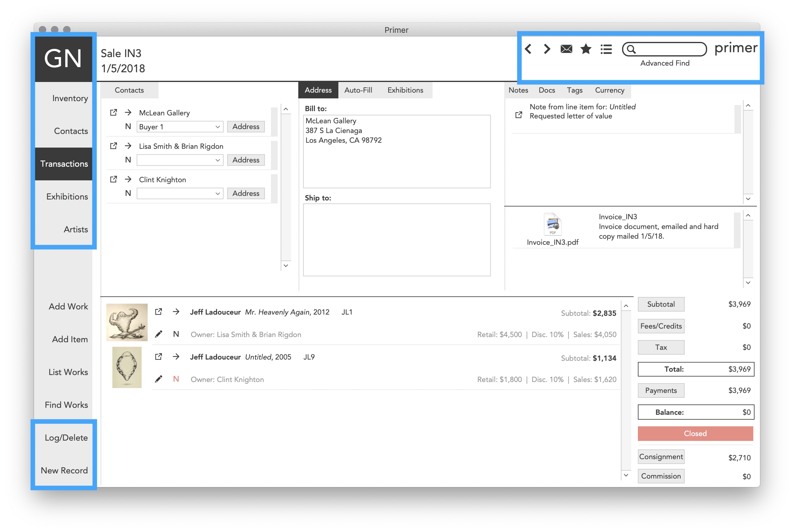
Task: Expand role dropdown for Lisa Smith & Brian Rigdon
Action: [180, 160]
